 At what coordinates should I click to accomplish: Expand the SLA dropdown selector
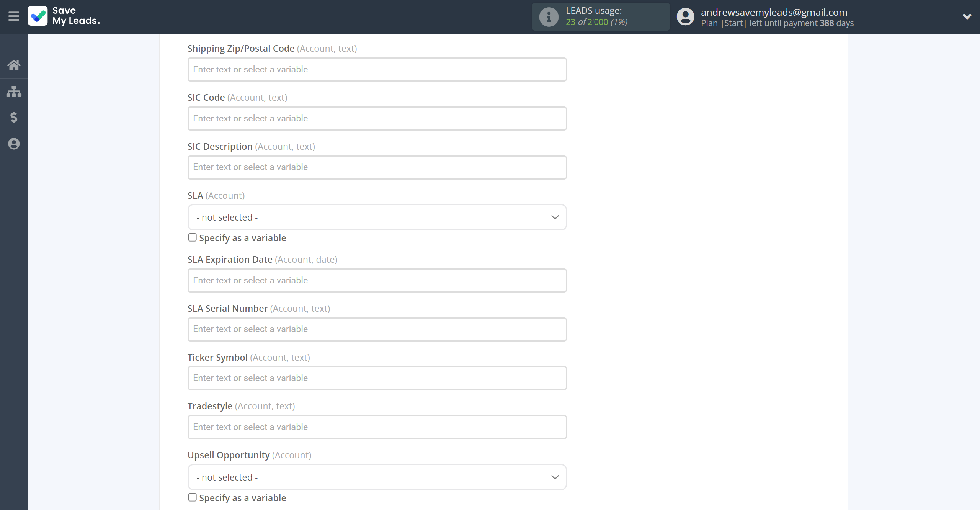[x=377, y=217]
